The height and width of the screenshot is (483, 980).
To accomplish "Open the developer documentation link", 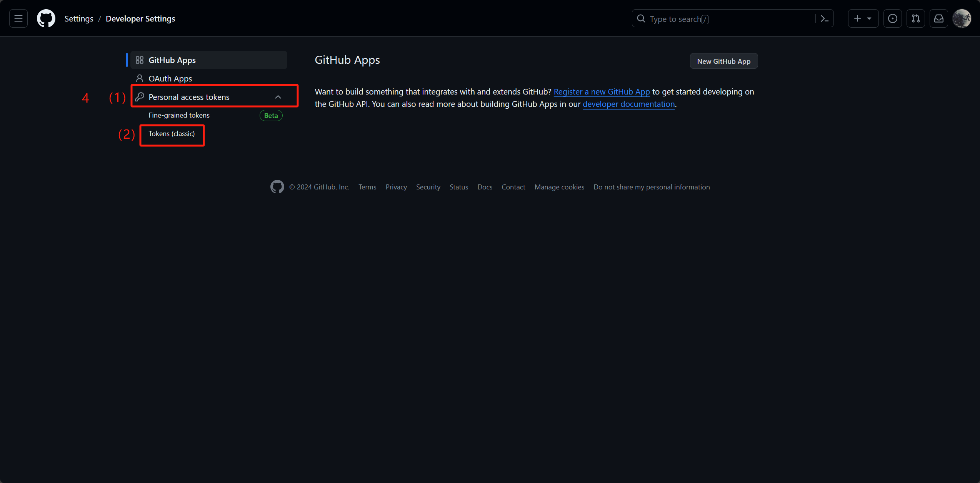I will [x=628, y=104].
